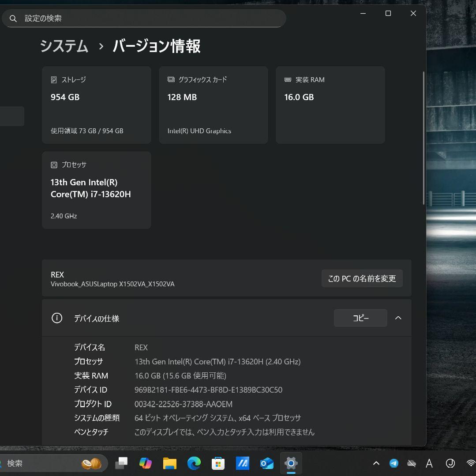Image resolution: width=476 pixels, height=476 pixels.
Task: Click the RAM icon on the 実装 RAM card
Action: click(x=289, y=79)
